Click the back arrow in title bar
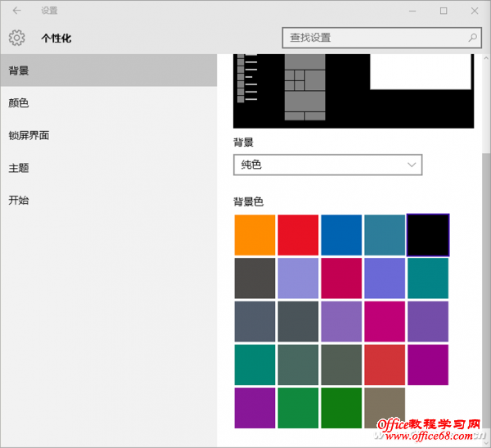 click(17, 11)
